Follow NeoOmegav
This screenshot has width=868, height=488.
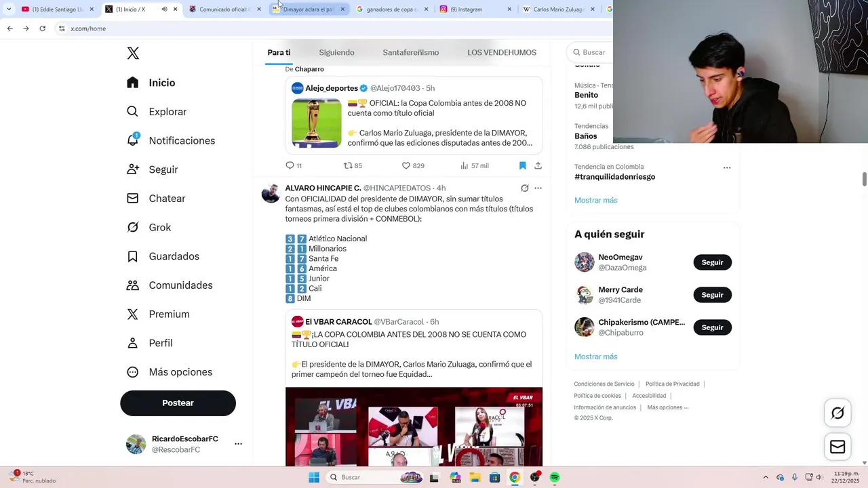712,262
